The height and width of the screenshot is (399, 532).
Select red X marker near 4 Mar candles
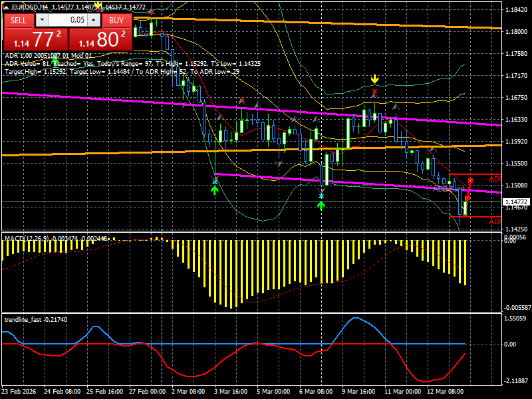pos(241,100)
